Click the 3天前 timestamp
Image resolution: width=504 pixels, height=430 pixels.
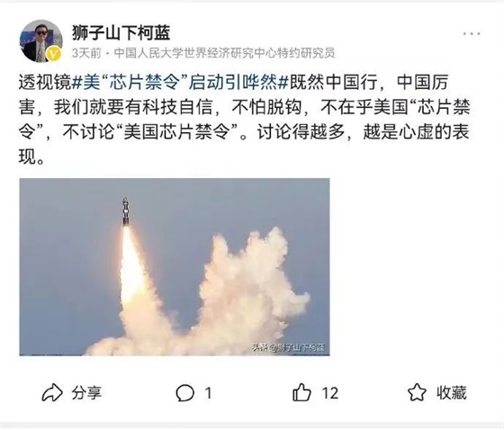86,53
